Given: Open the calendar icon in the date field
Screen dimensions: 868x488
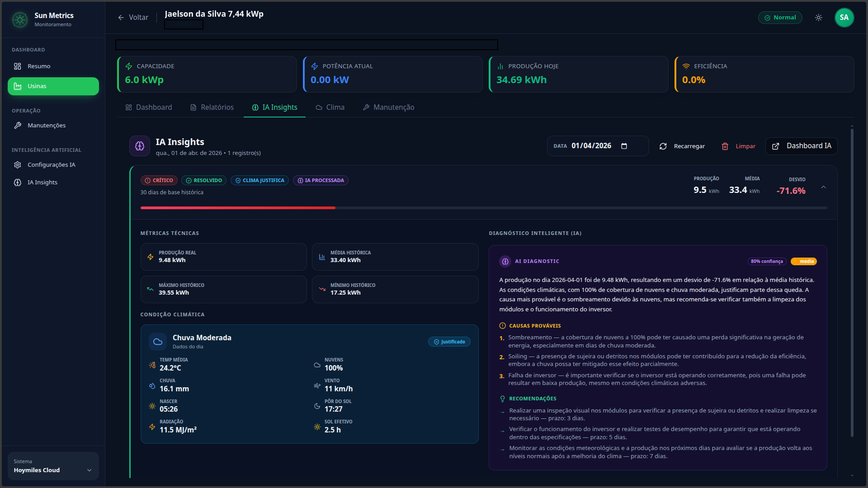Looking at the screenshot, I should (625, 146).
